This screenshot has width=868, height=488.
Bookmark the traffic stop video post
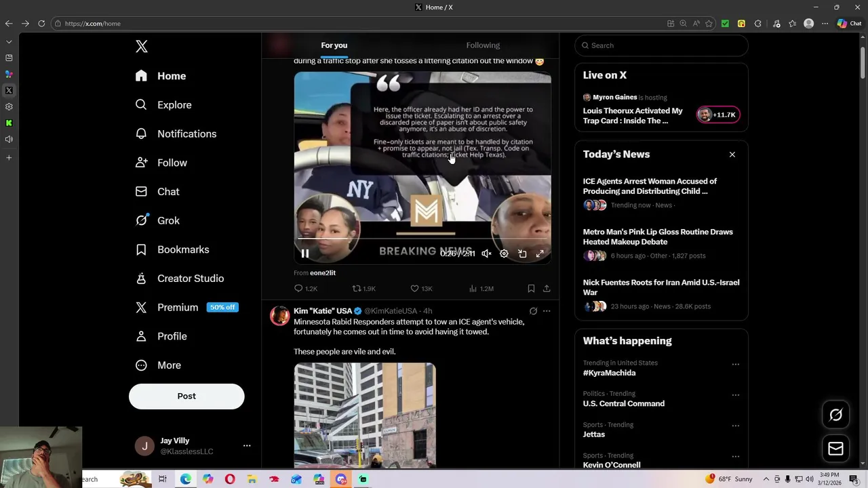point(531,289)
